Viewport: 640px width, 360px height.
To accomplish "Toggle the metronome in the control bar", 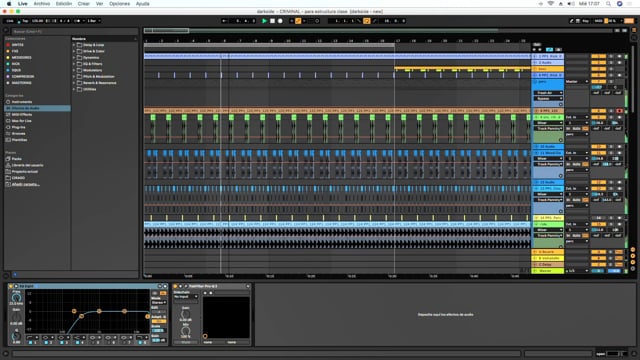I will 78,21.
